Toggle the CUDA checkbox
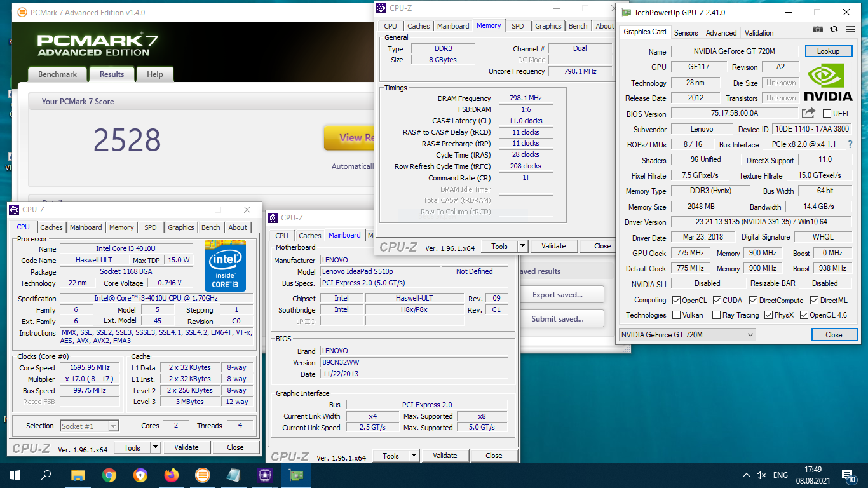868x488 pixels. 716,300
